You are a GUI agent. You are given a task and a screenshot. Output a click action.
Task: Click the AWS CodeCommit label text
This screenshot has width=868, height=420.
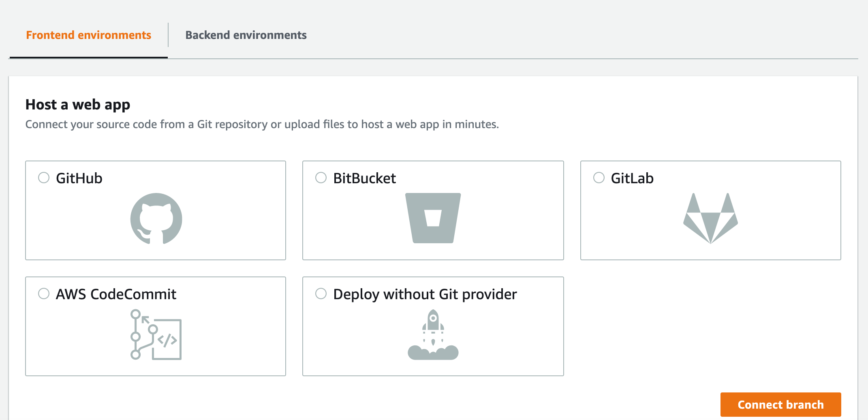click(x=116, y=294)
